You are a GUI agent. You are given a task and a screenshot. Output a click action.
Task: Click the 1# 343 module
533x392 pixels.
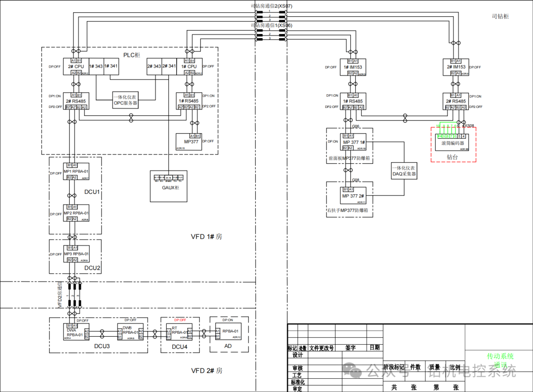coord(96,67)
